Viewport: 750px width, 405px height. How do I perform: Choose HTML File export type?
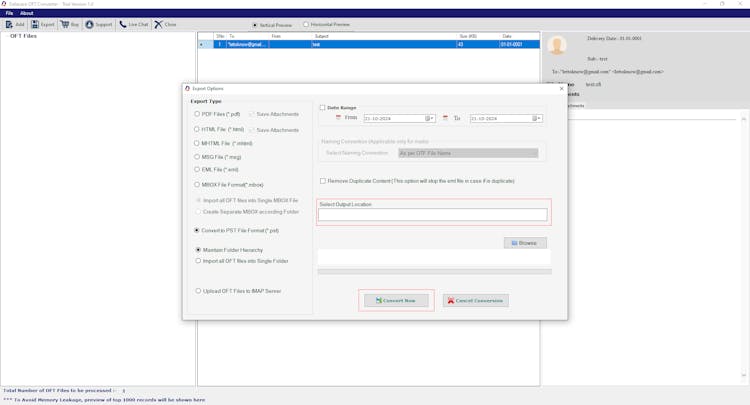coord(197,129)
